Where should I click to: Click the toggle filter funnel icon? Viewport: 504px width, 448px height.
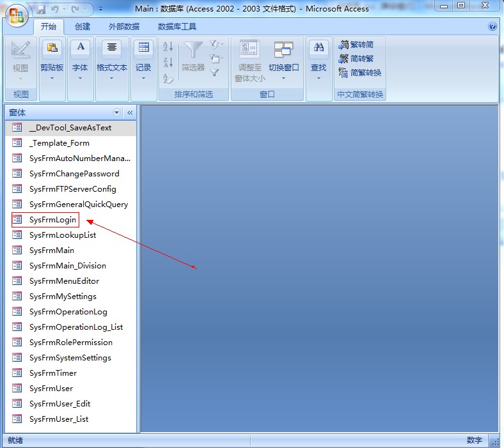[214, 73]
